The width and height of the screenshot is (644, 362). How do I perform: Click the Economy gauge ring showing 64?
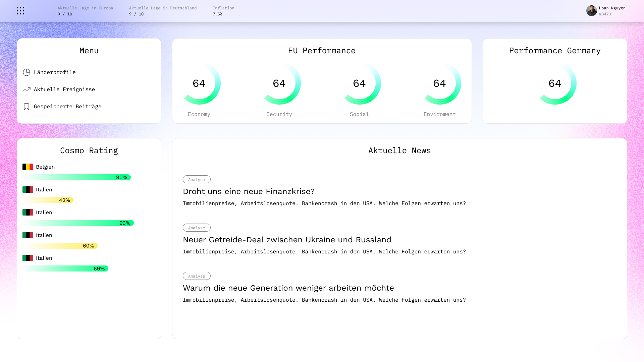pos(199,83)
